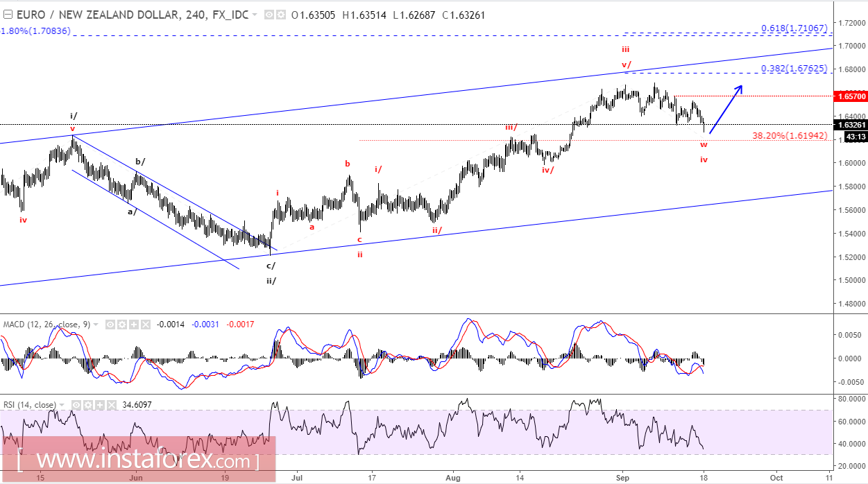Open the RSI legend dropdown arrow
The height and width of the screenshot is (484, 868).
tap(62, 404)
